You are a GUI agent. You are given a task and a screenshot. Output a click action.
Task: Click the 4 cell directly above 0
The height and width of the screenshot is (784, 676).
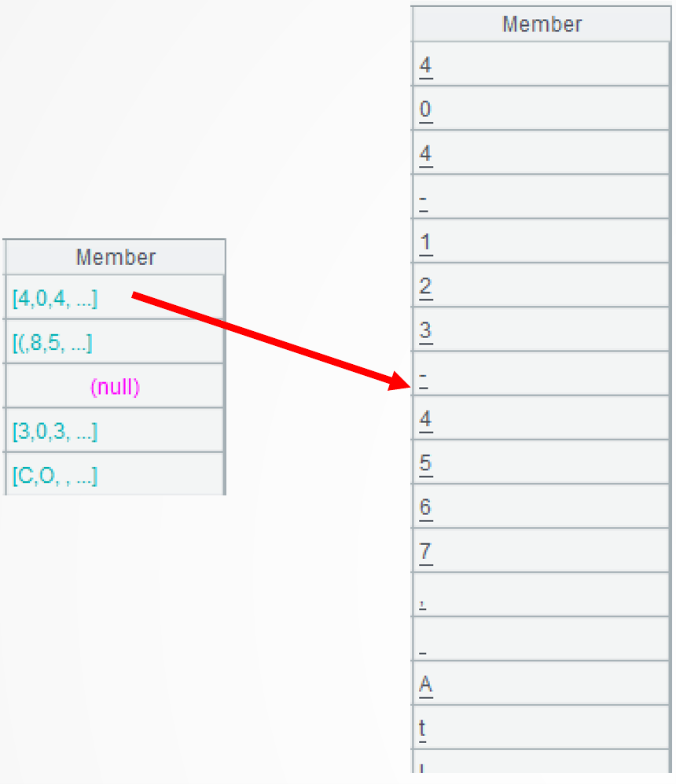tap(426, 64)
